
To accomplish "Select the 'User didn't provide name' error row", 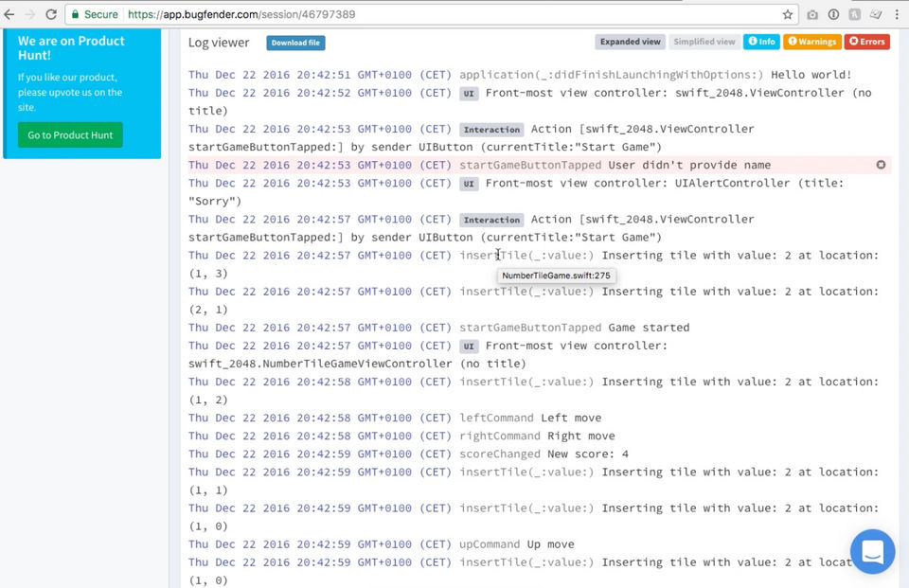I will pos(539,166).
